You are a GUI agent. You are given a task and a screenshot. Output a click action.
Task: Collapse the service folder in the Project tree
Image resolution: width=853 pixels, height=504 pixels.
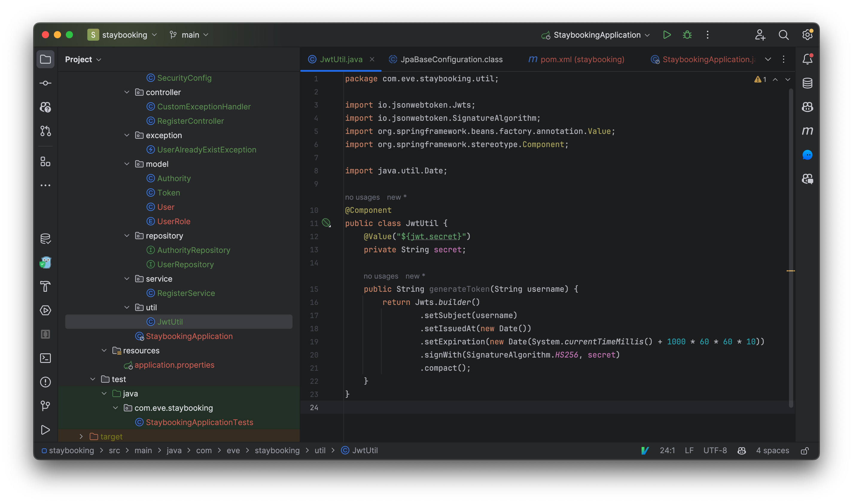127,279
